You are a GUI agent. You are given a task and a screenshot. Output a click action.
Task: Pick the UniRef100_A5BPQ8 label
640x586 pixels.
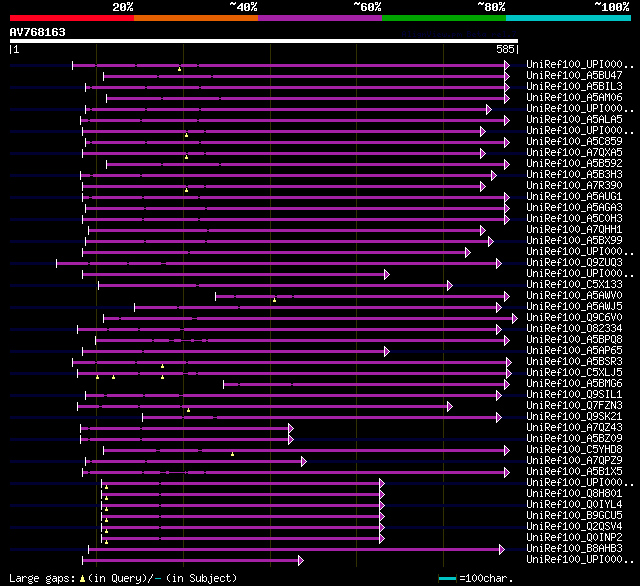[x=574, y=340]
